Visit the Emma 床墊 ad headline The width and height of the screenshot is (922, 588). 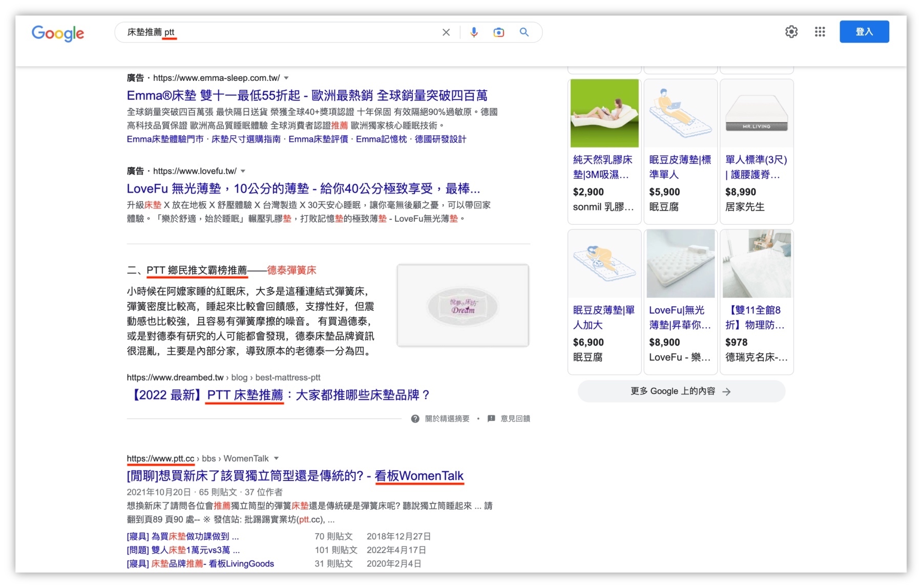point(307,95)
